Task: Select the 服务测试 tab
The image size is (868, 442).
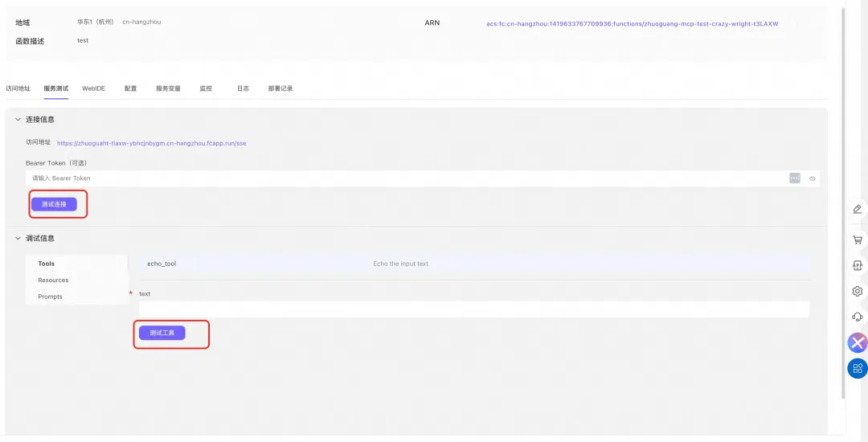Action: (56, 88)
